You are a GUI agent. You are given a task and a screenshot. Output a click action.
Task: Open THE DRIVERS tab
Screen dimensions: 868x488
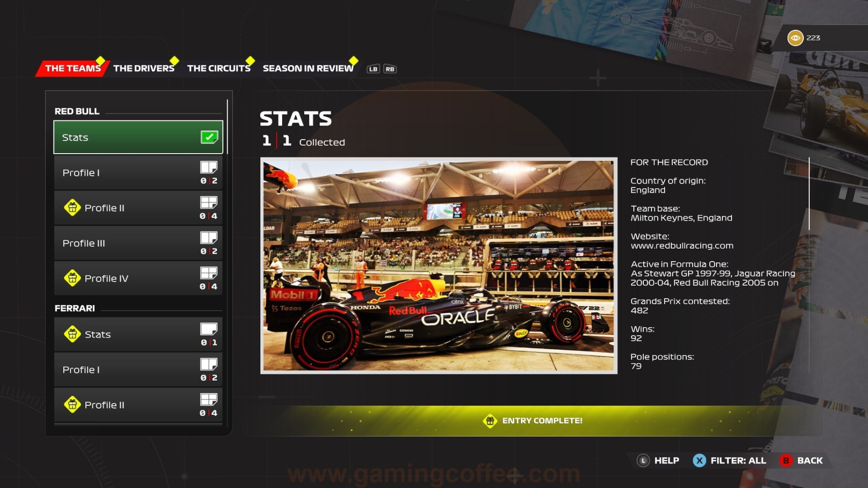[144, 68]
